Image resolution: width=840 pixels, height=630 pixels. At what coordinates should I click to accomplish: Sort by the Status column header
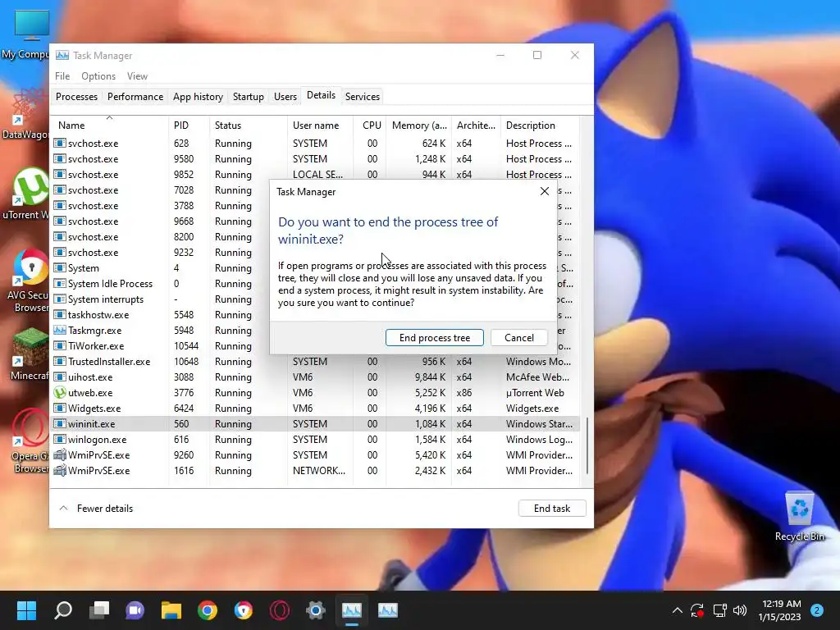tap(248, 125)
